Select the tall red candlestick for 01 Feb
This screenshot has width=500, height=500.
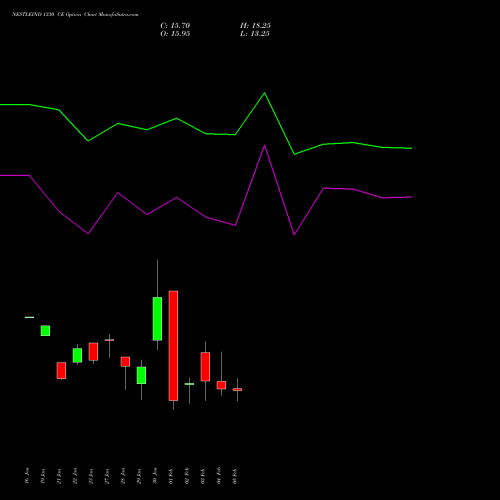pyautogui.click(x=173, y=346)
